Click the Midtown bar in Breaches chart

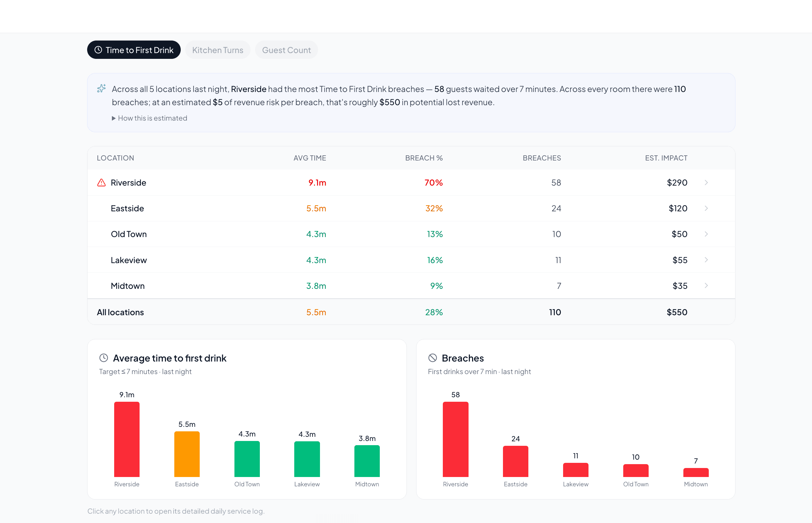tap(696, 473)
